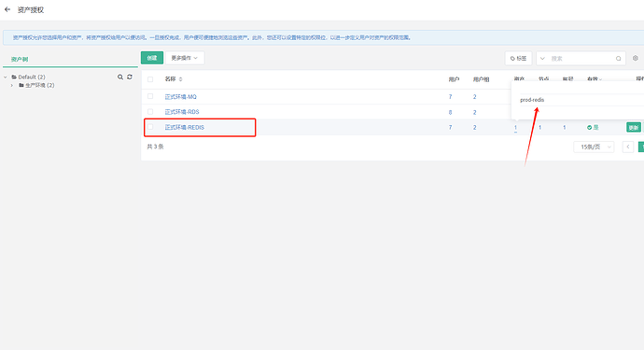The height and width of the screenshot is (350, 644).
Task: Open the 正式环境-RDS link
Action: (182, 112)
